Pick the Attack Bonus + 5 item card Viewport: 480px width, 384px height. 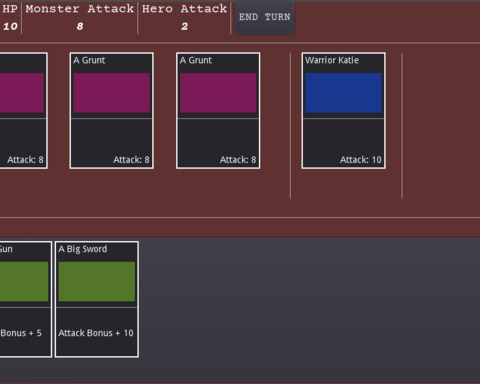click(25, 299)
